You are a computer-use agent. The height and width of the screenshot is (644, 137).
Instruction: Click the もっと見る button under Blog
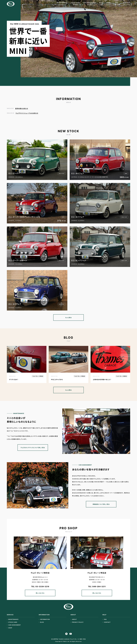pos(68,390)
